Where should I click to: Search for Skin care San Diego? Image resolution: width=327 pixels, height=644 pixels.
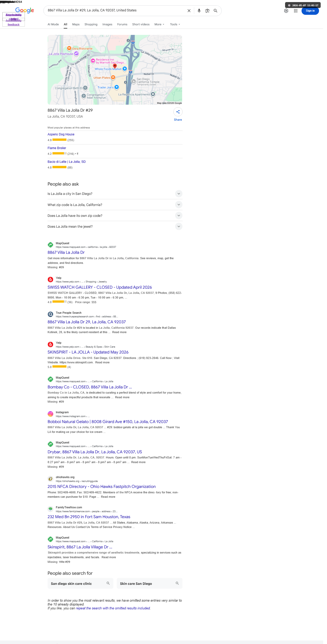(x=150, y=584)
